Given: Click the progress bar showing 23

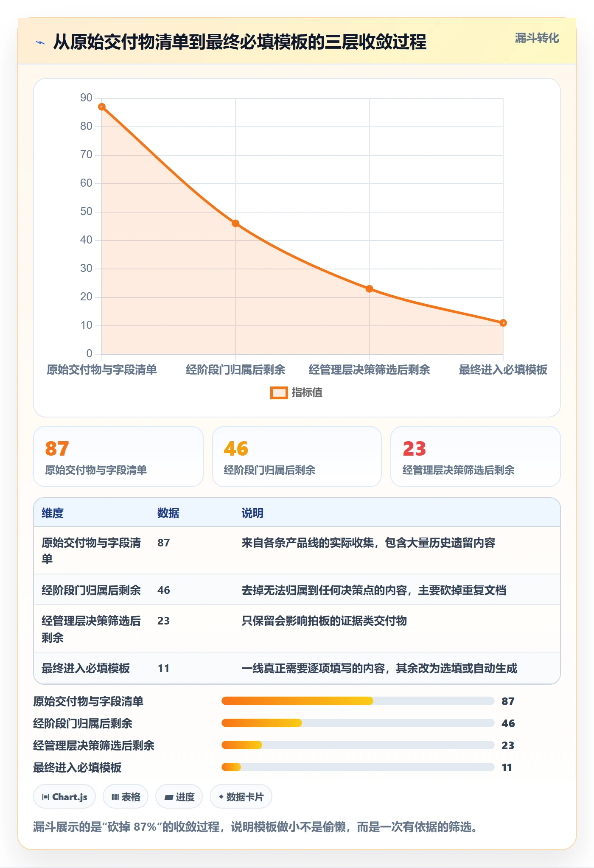Looking at the screenshot, I should pyautogui.click(x=358, y=745).
